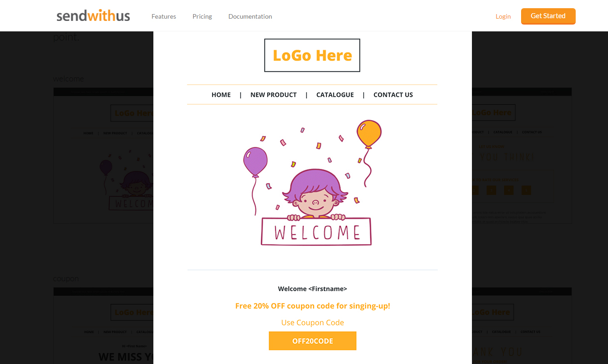Click the sendwithus logo
The width and height of the screenshot is (608, 364).
(93, 16)
